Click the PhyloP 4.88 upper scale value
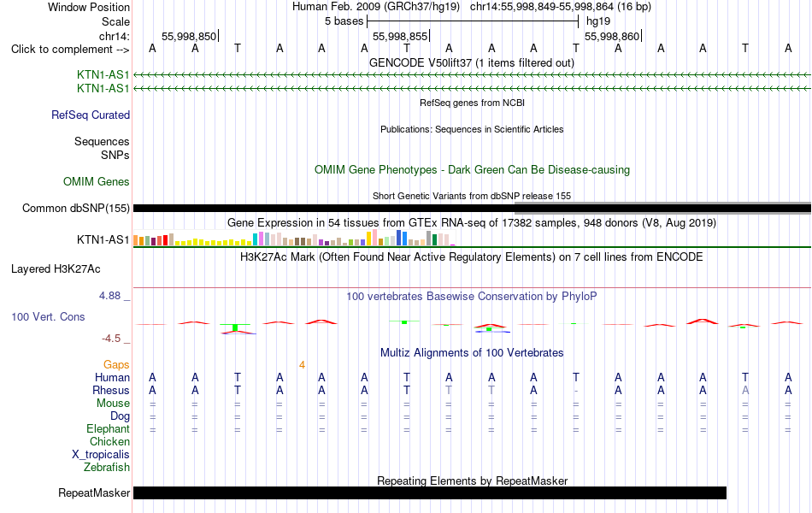Image resolution: width=812 pixels, height=513 pixels. (x=109, y=295)
